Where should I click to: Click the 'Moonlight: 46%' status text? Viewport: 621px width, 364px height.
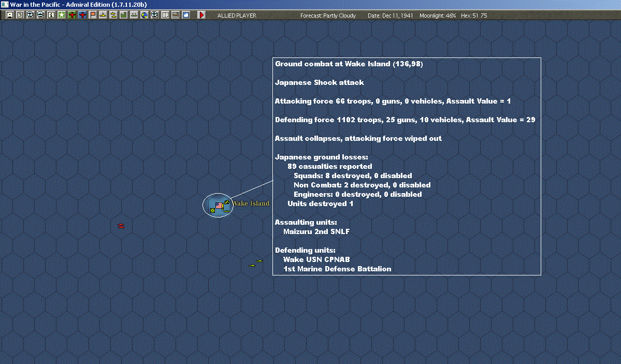438,16
